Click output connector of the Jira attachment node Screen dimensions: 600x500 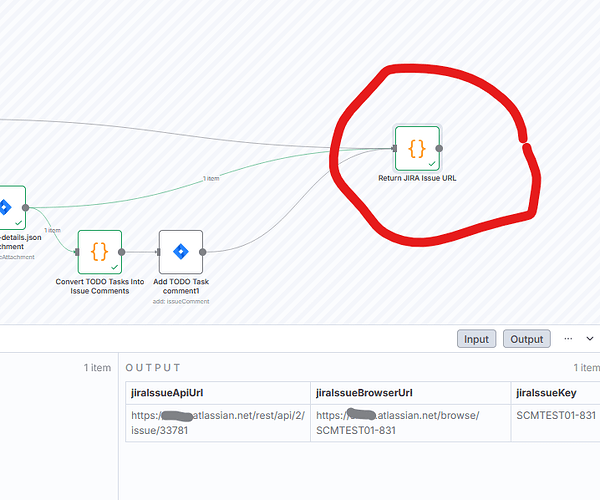(26, 208)
